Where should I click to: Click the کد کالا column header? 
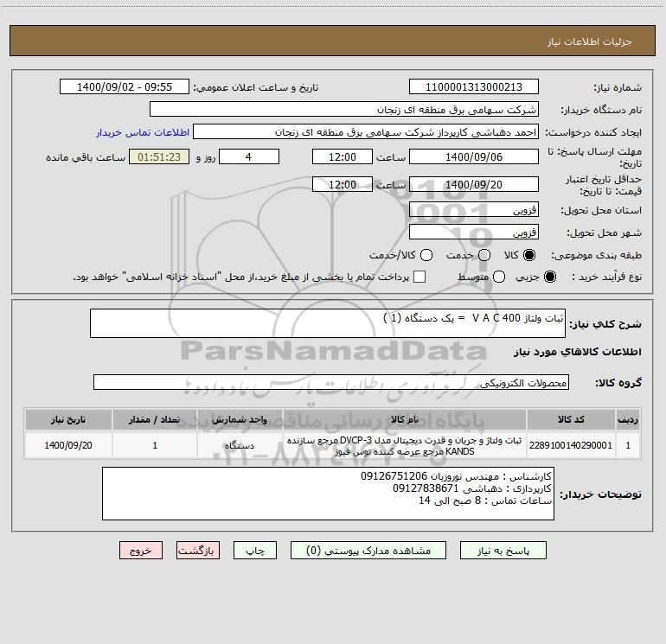(571, 420)
